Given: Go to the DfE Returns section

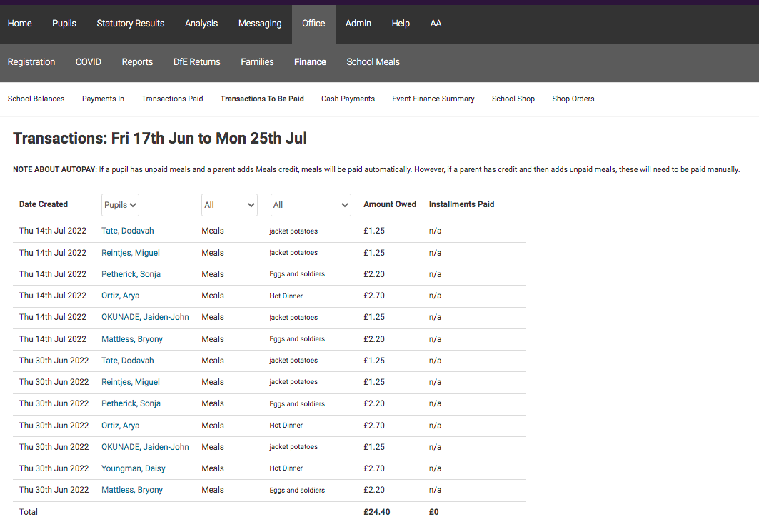Looking at the screenshot, I should click(x=196, y=61).
